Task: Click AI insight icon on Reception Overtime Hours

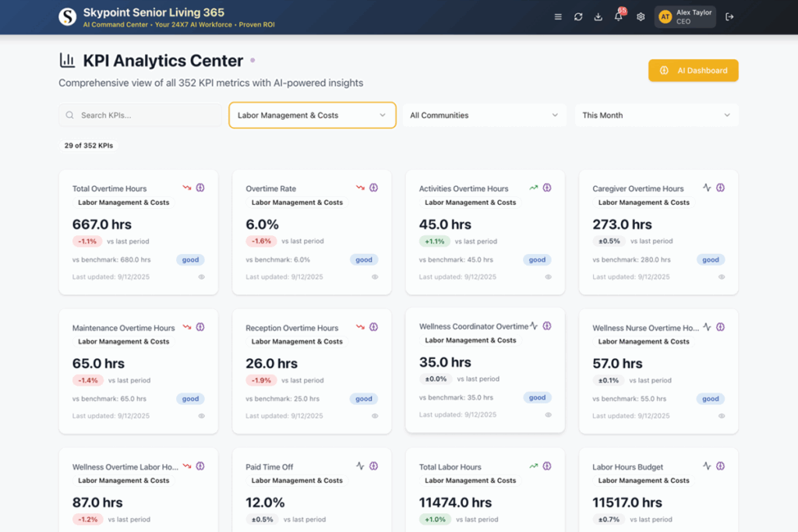Action: coord(373,327)
